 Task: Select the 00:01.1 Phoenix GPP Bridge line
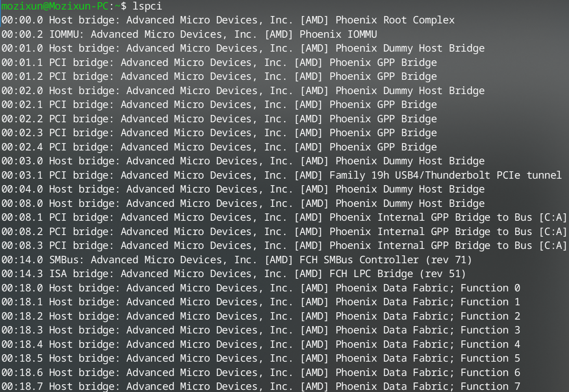pos(219,62)
